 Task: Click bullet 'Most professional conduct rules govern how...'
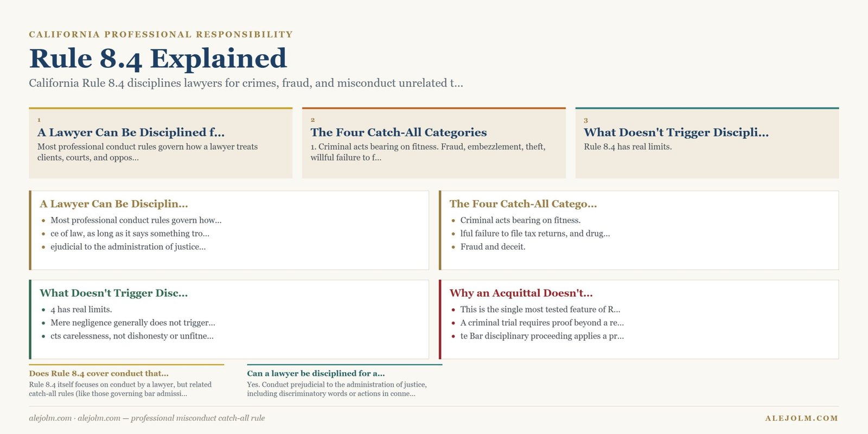[x=136, y=220]
